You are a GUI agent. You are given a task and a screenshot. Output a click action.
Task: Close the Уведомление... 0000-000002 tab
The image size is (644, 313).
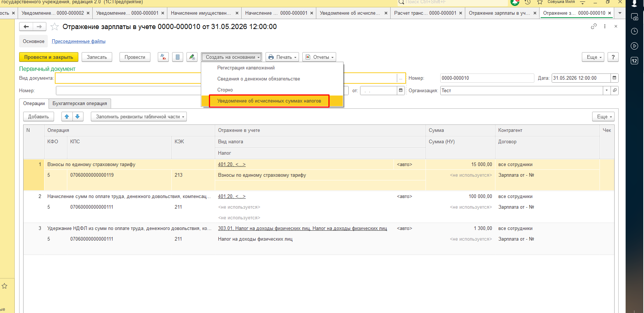[88, 13]
